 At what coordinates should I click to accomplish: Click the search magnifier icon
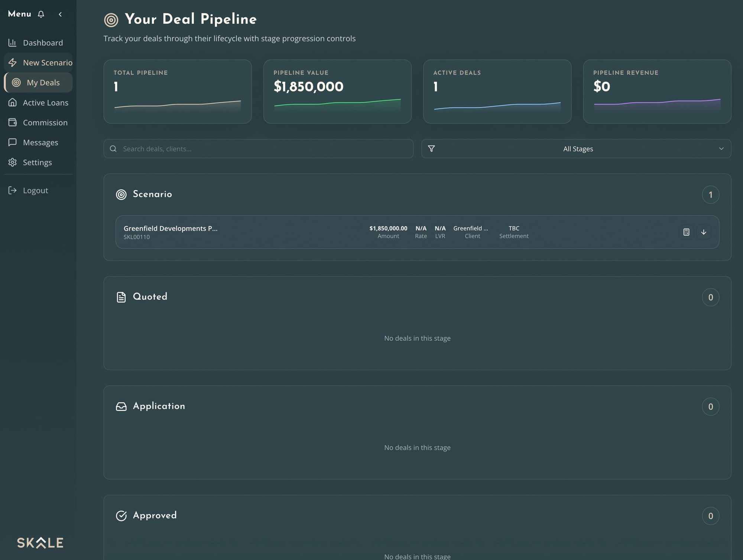click(113, 149)
